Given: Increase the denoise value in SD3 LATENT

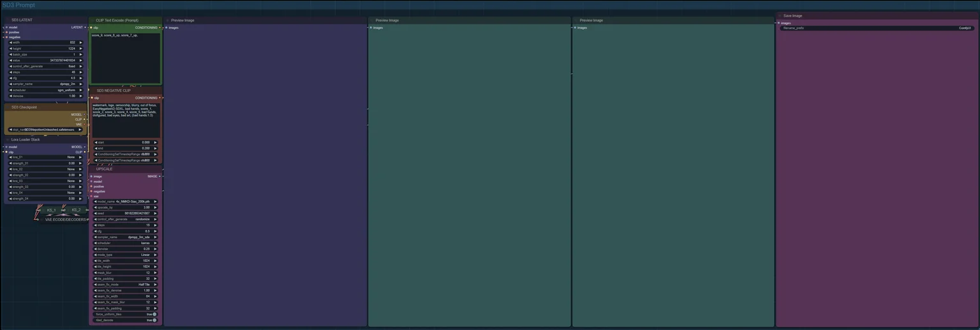Looking at the screenshot, I should tap(80, 96).
